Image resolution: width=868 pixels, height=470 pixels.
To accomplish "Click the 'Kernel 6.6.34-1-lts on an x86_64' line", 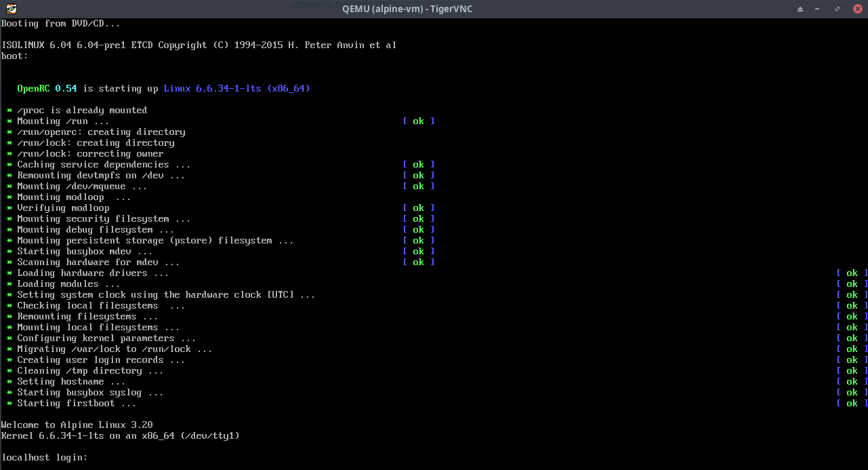I will click(x=120, y=436).
